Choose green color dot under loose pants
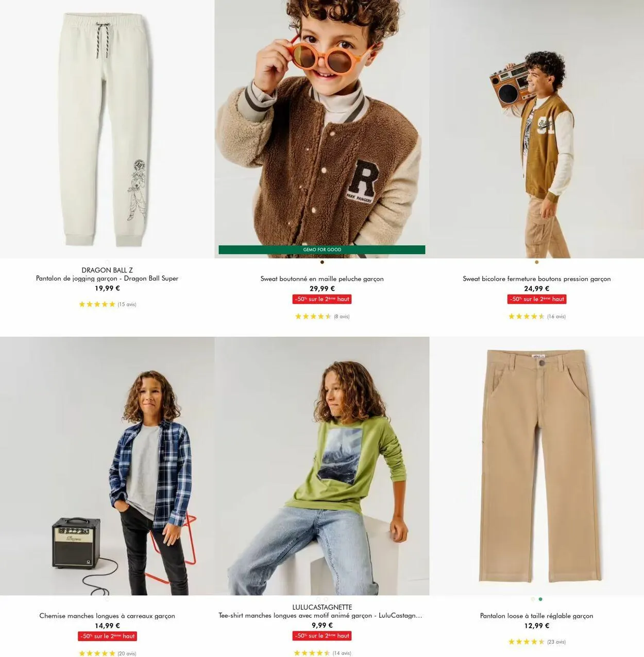 click(540, 599)
